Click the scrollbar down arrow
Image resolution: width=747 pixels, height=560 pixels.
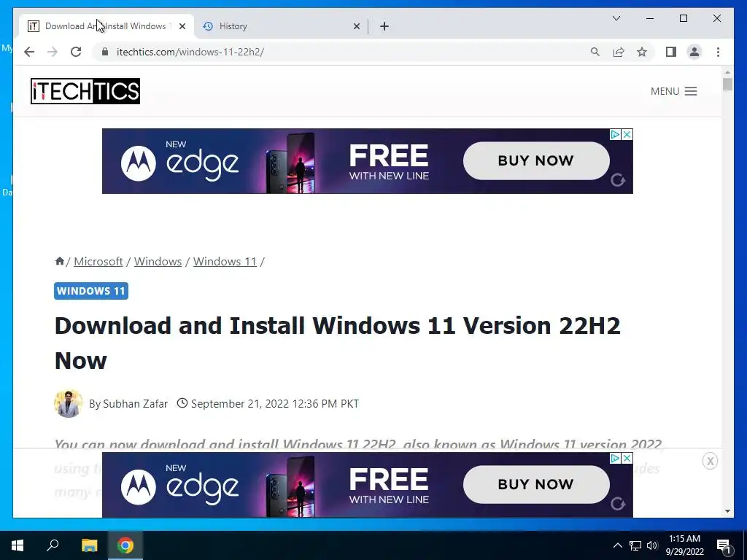[x=727, y=511]
